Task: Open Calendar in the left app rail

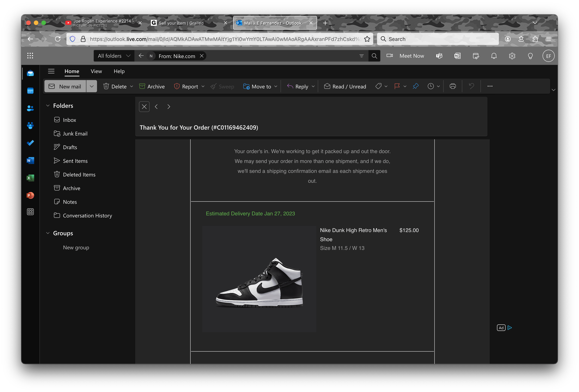Action: click(30, 91)
